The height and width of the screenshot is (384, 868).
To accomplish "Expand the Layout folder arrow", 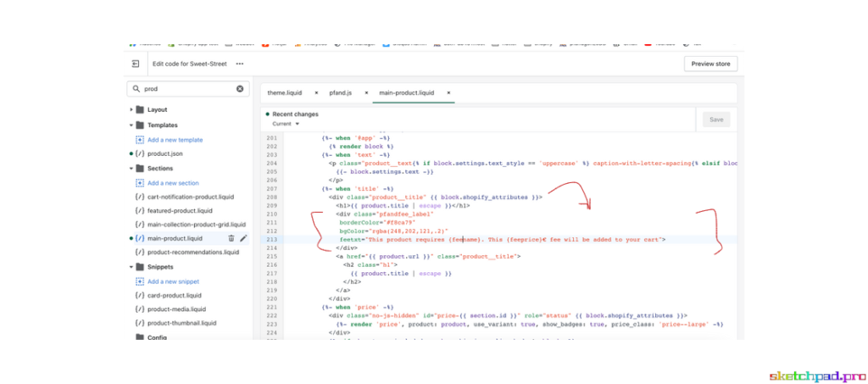I will [x=131, y=109].
